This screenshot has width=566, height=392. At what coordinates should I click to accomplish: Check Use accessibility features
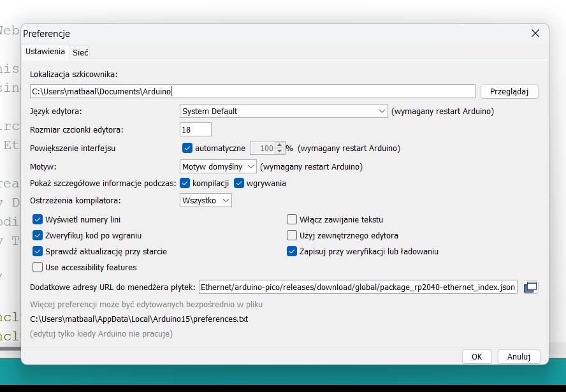(38, 268)
